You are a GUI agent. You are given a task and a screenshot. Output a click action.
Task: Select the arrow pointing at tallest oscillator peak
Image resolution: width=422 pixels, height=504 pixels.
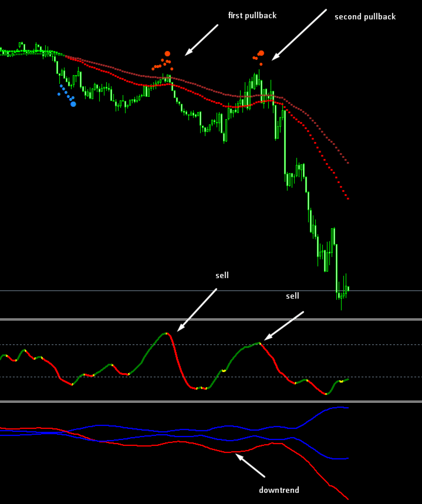pos(197,310)
